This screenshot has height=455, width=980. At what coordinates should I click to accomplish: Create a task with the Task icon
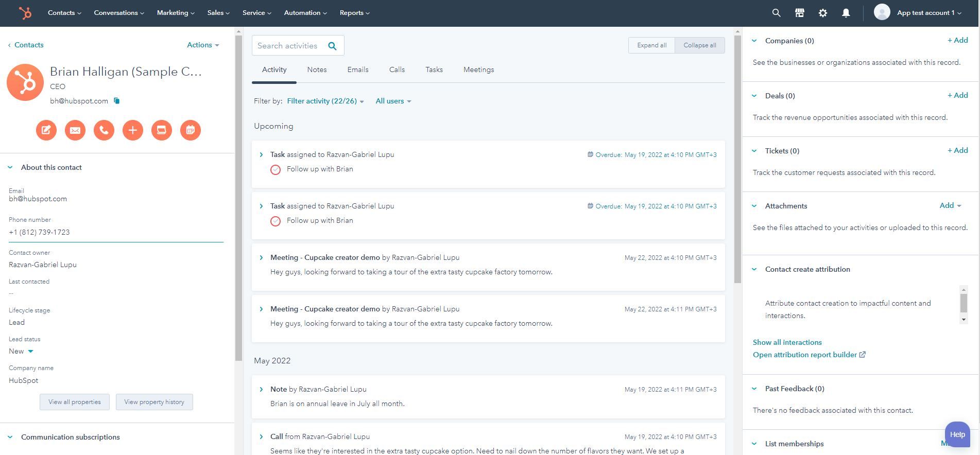[x=162, y=130]
